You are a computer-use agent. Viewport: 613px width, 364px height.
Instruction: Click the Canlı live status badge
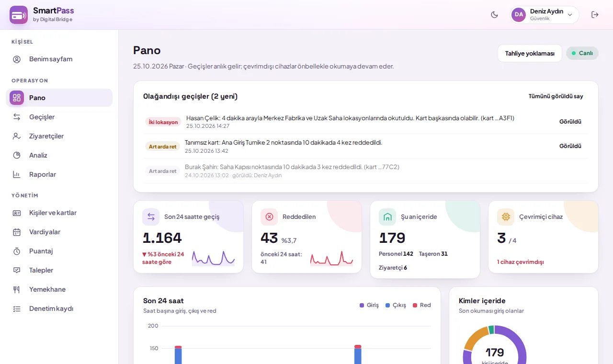click(x=582, y=53)
